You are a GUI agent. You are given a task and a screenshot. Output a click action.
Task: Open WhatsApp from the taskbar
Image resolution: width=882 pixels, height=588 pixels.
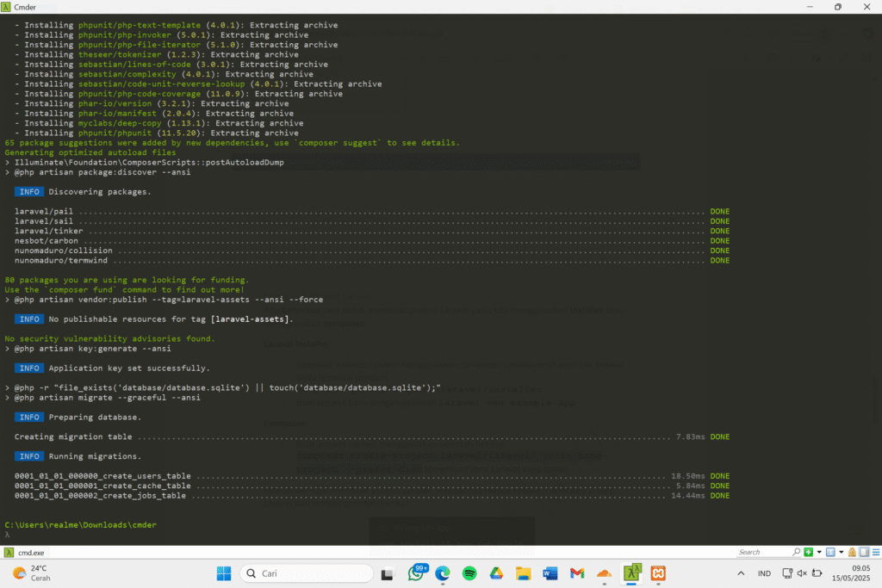coord(416,573)
